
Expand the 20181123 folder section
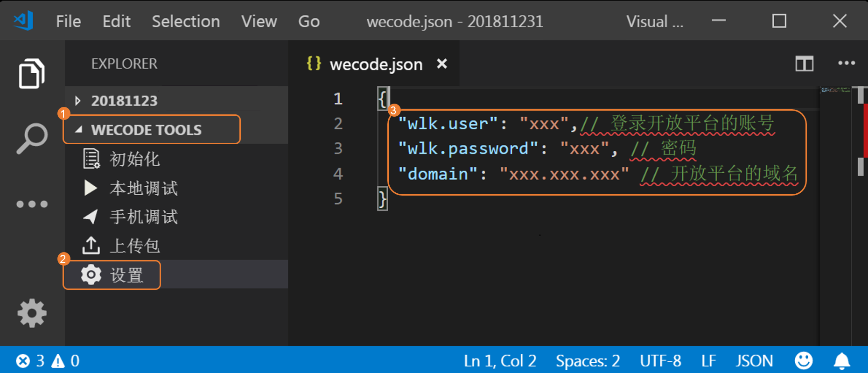pos(176,100)
